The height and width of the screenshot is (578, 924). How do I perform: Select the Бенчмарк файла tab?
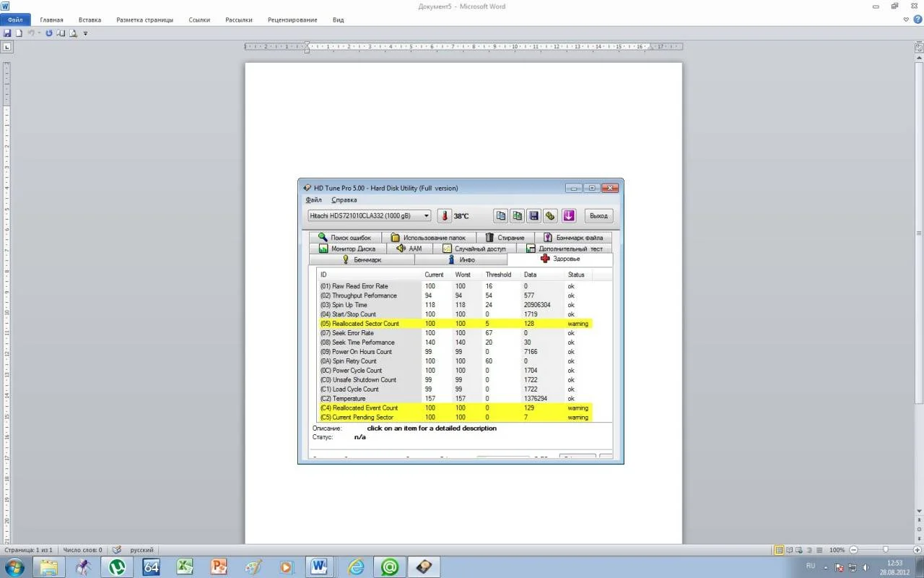point(573,238)
